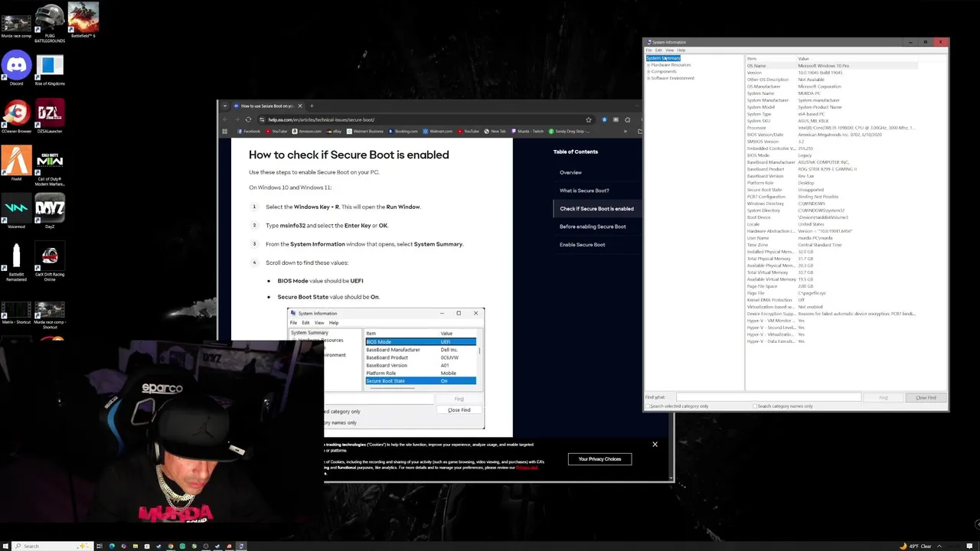The width and height of the screenshot is (980, 551).
Task: Select System Summary tree node
Action: click(x=663, y=58)
